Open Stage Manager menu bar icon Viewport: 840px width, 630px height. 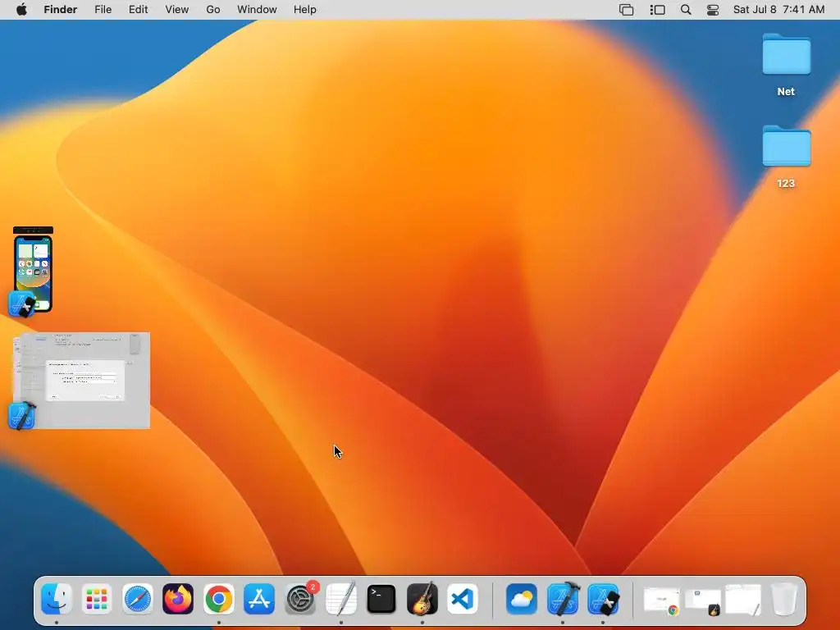click(x=657, y=10)
